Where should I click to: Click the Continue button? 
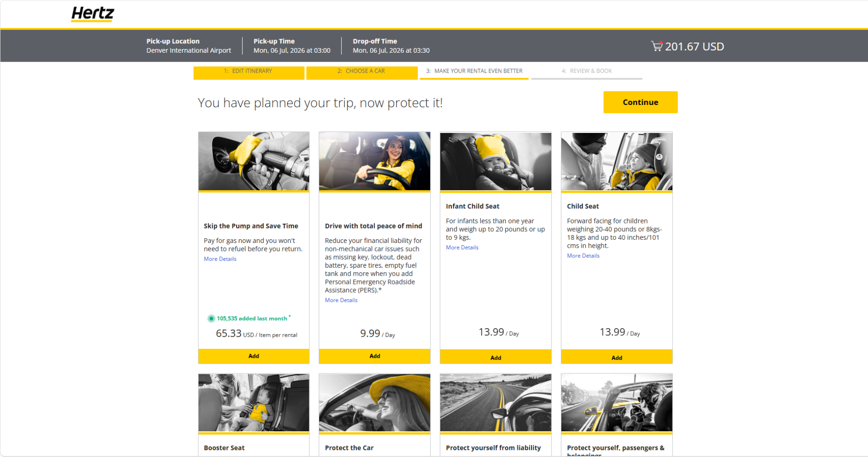(640, 102)
